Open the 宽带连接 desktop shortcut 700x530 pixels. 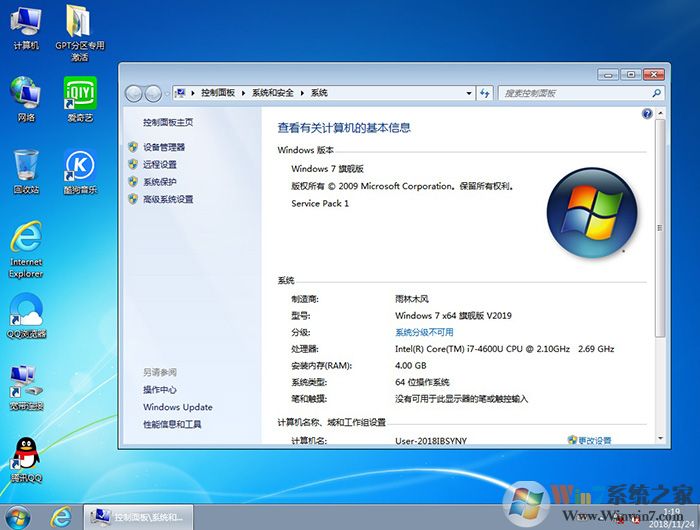coord(26,388)
